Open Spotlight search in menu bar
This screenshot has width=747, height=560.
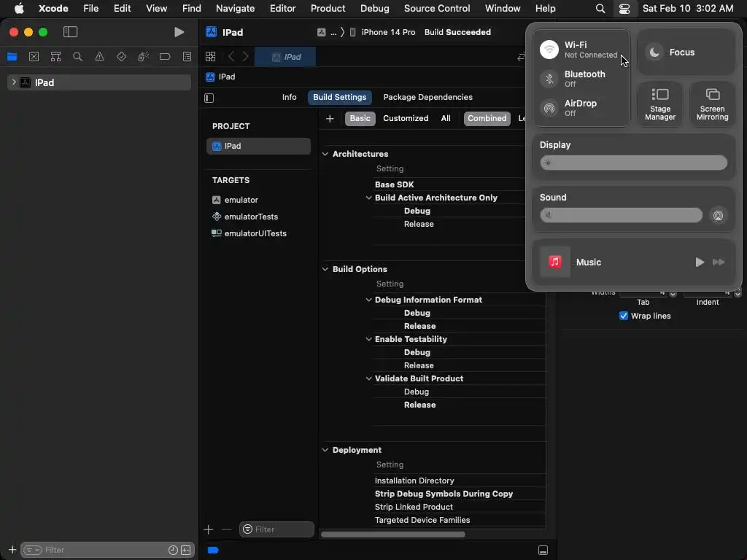[600, 9]
